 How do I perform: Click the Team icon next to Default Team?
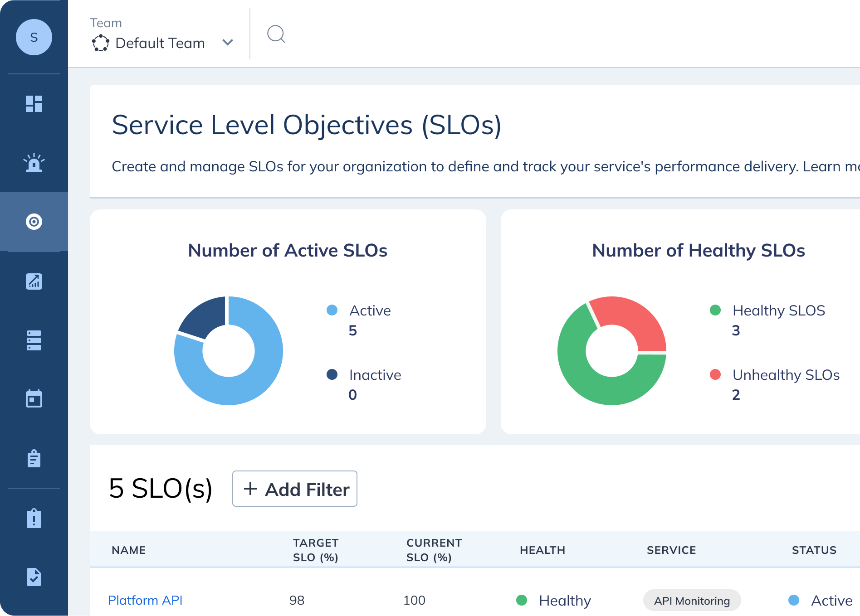tap(101, 43)
